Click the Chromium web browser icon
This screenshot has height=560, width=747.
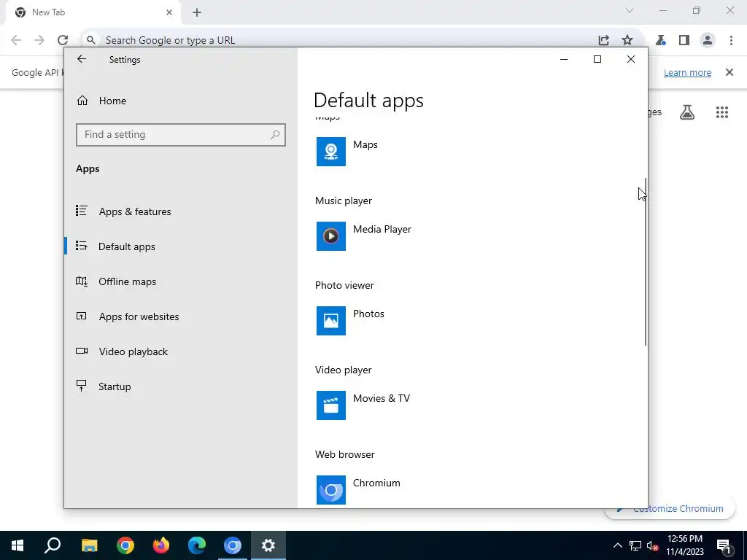[330, 489]
